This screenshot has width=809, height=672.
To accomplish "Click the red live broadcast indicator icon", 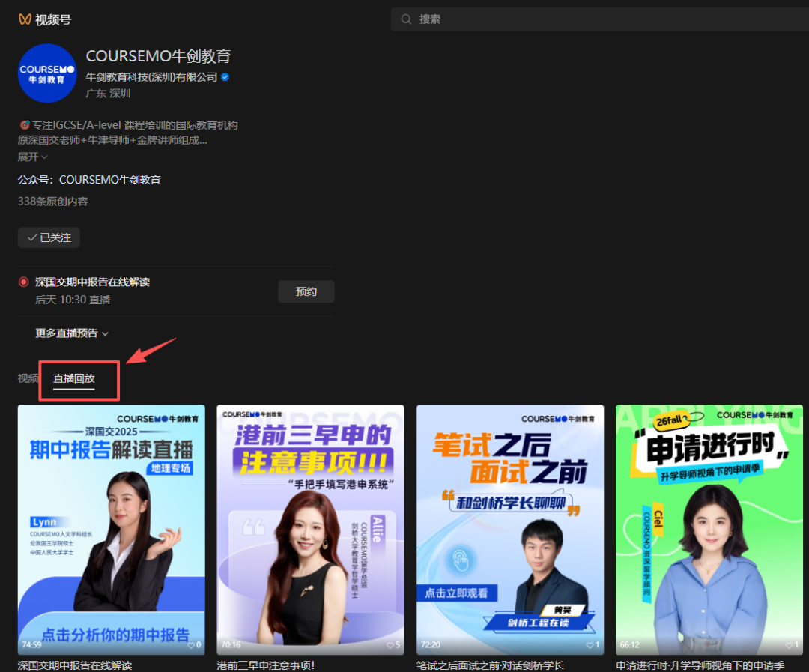I will 24,282.
